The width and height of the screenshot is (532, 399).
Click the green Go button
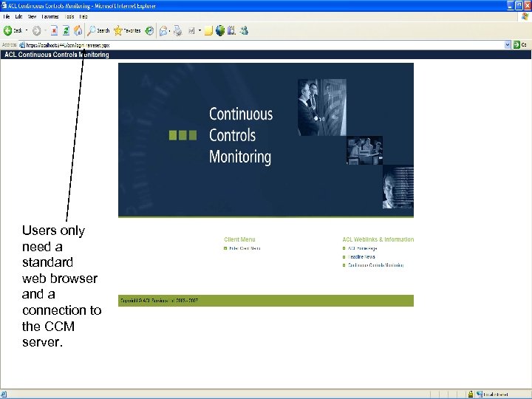point(519,45)
